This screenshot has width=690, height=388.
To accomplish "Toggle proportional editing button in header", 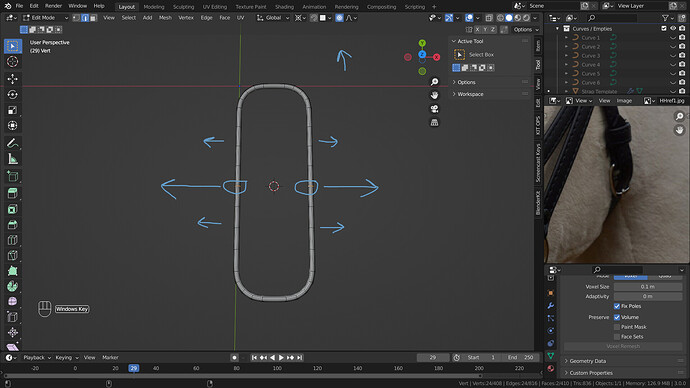I will (339, 18).
